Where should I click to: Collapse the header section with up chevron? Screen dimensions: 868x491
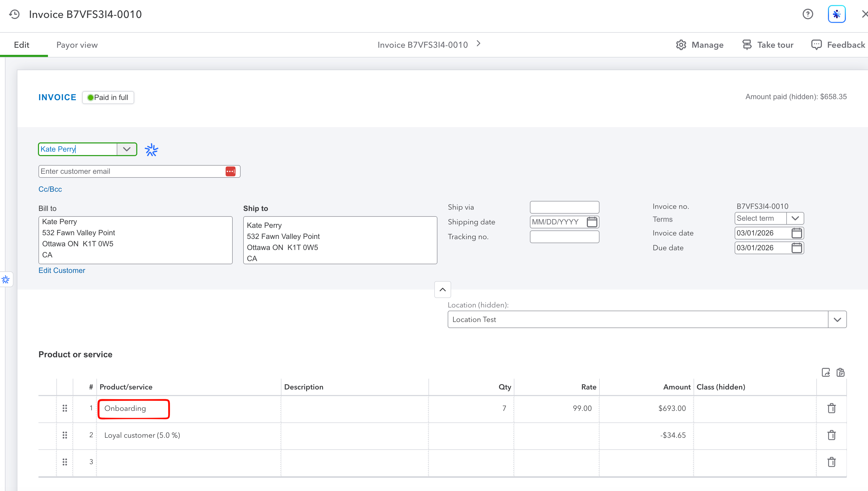[443, 290]
